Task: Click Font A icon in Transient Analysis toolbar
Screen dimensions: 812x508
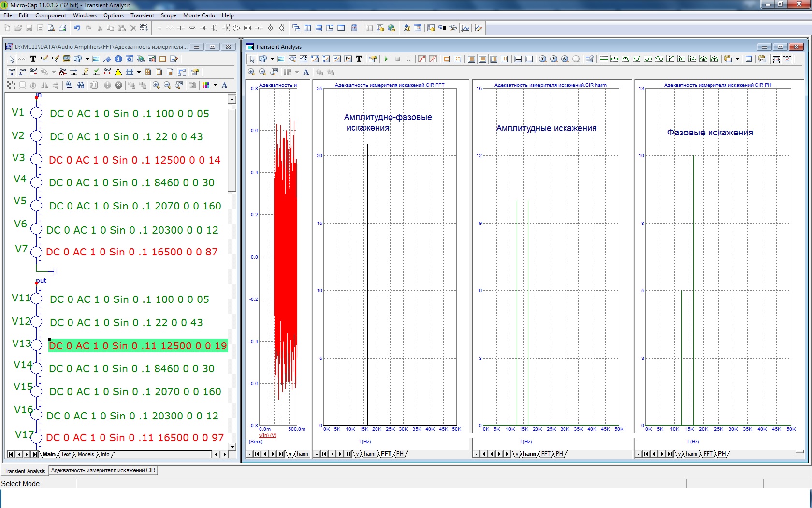Action: click(306, 72)
